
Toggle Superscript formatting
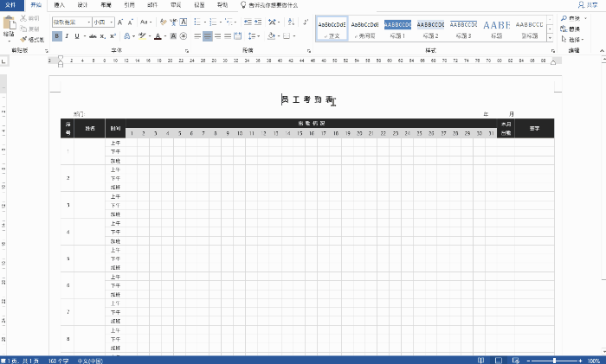click(x=113, y=36)
